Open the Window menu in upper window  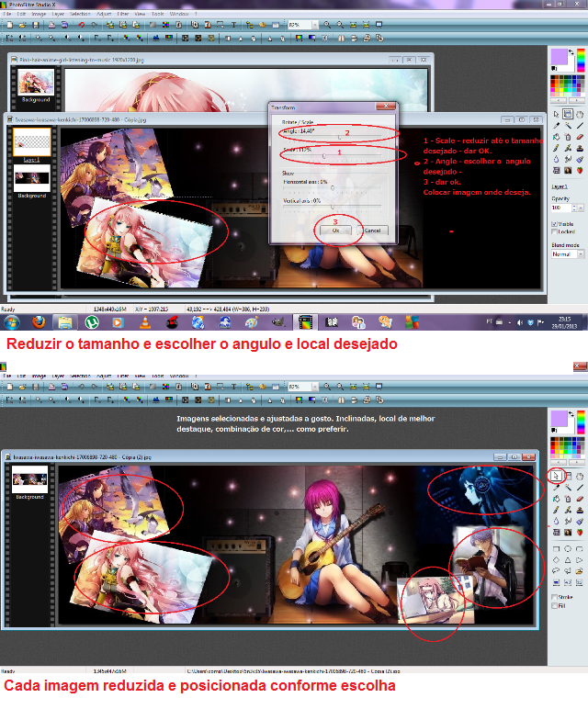pyautogui.click(x=179, y=14)
